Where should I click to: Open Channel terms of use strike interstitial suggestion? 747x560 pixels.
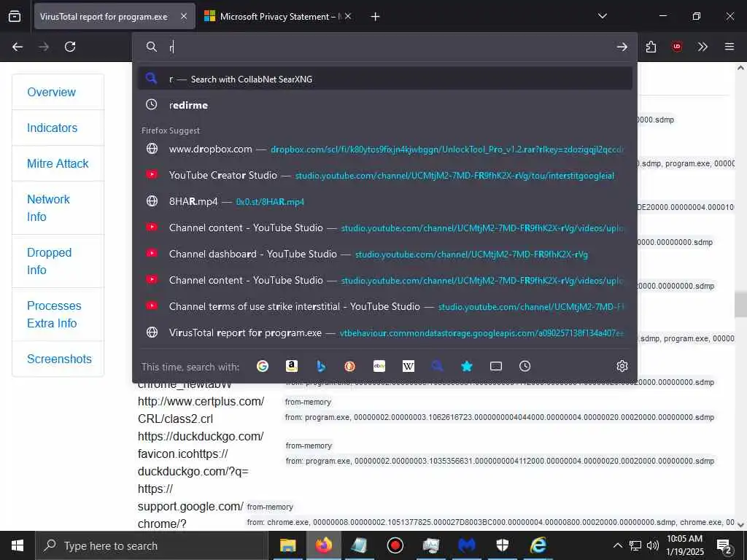(385, 306)
